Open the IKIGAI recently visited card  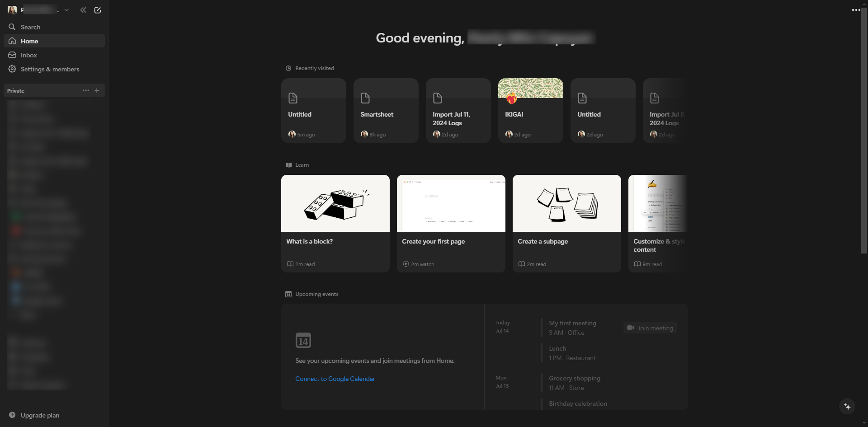click(531, 111)
